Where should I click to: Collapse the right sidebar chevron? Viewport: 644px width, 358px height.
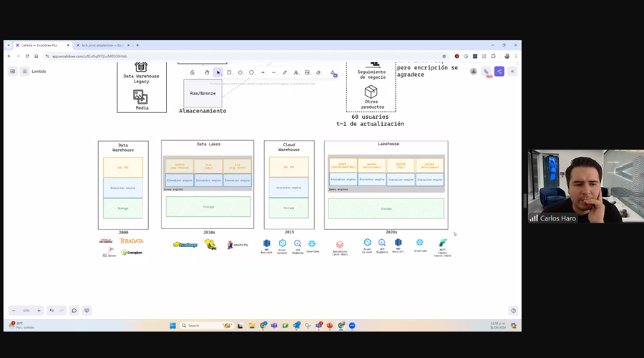[x=512, y=71]
